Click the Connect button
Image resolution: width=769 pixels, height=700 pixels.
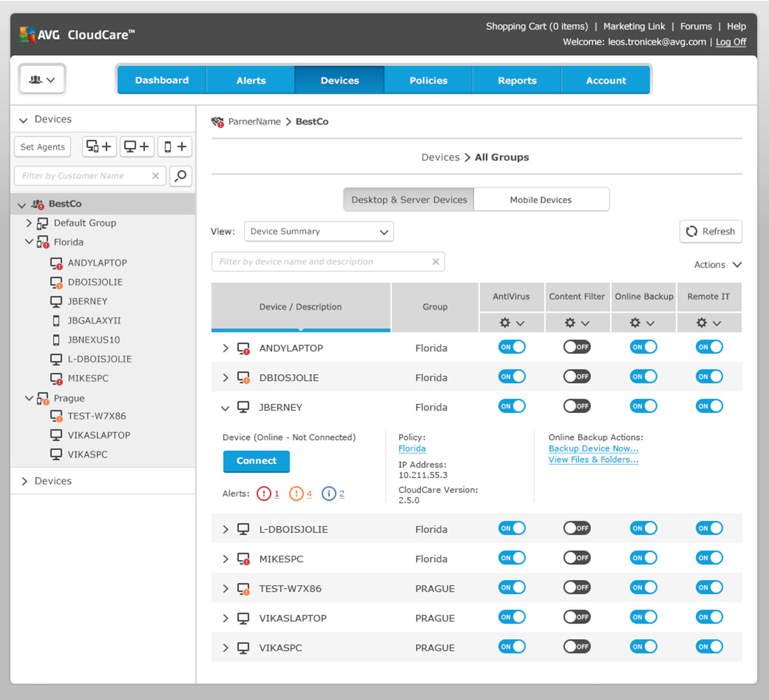[256, 461]
